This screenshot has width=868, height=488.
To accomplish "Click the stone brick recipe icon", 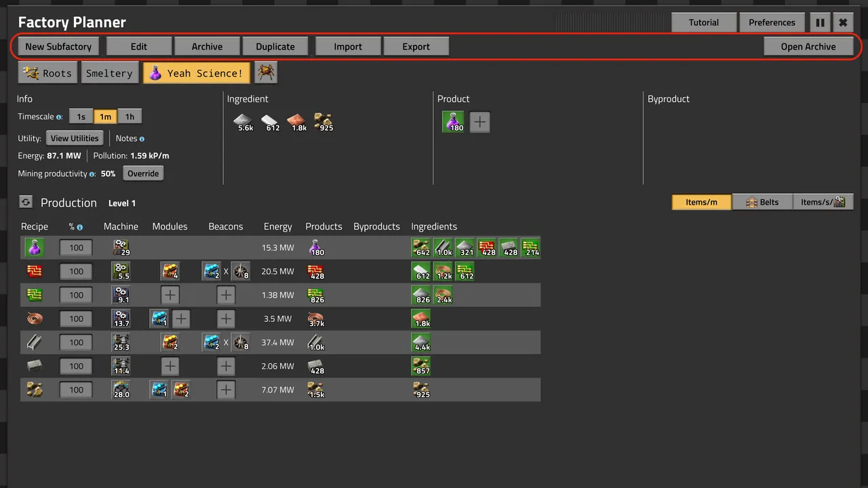I will [x=35, y=366].
